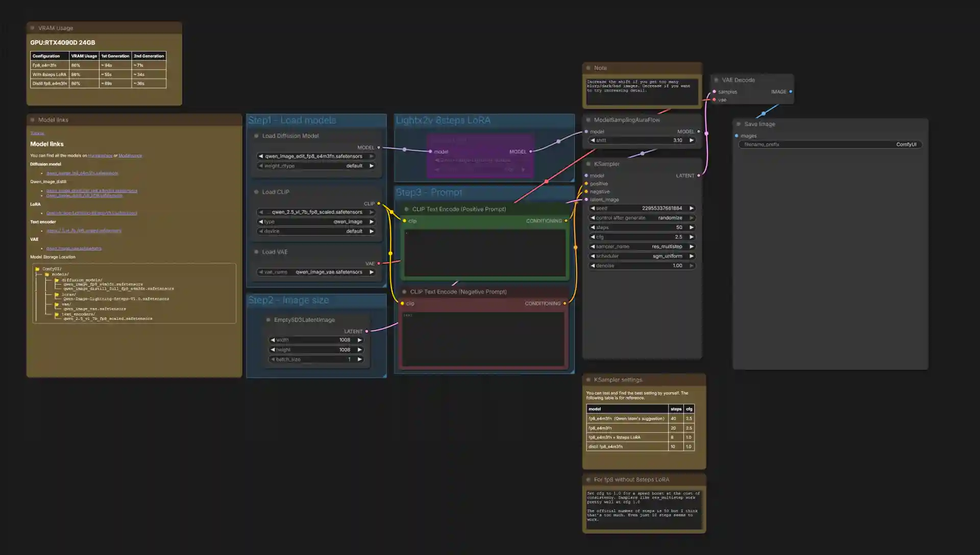The width and height of the screenshot is (980, 555).
Task: Open the scheduler dropdown showing sgm_uniform
Action: point(642,256)
